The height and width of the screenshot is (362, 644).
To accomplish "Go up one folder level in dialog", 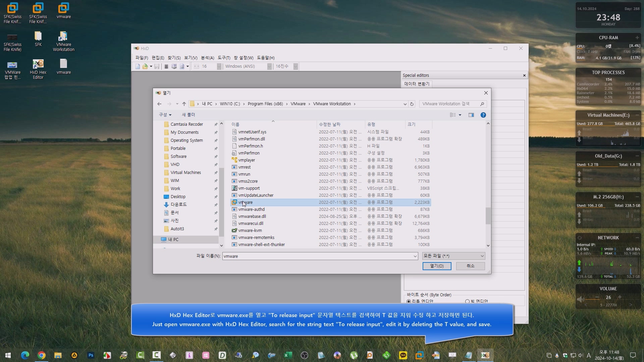I will pyautogui.click(x=184, y=104).
